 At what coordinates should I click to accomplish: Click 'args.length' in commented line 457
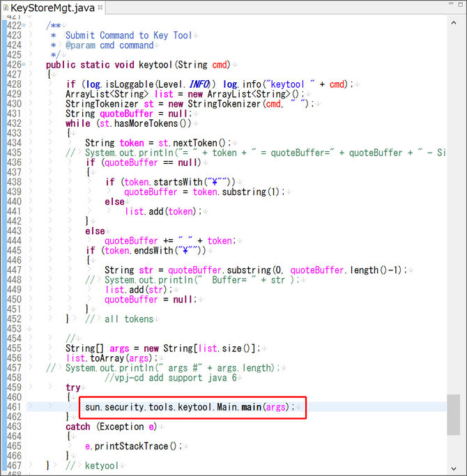(x=243, y=368)
